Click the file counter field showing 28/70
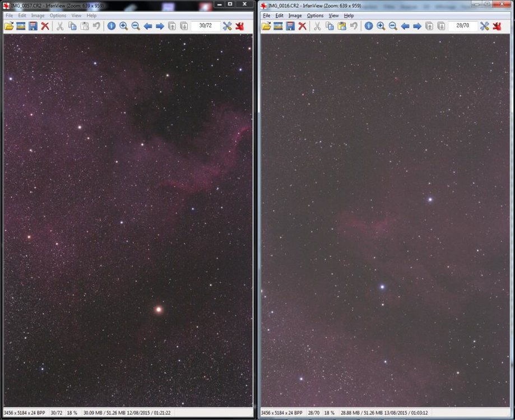 (x=462, y=26)
